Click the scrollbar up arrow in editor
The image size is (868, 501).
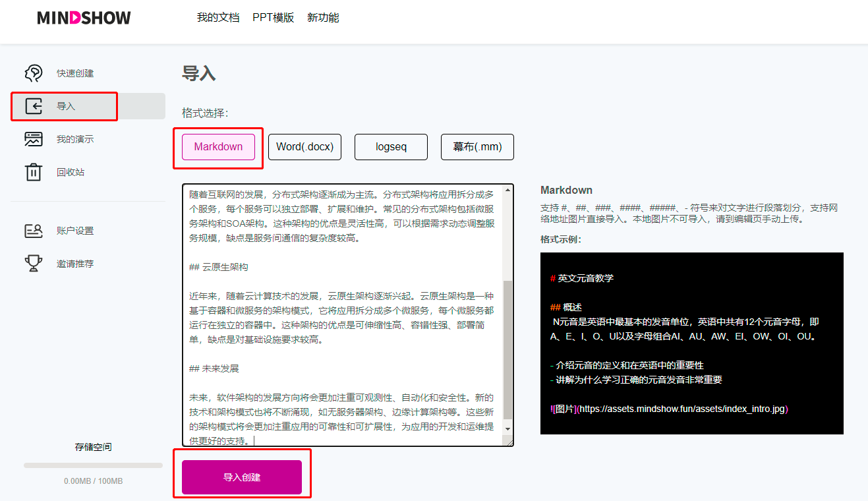pyautogui.click(x=508, y=191)
